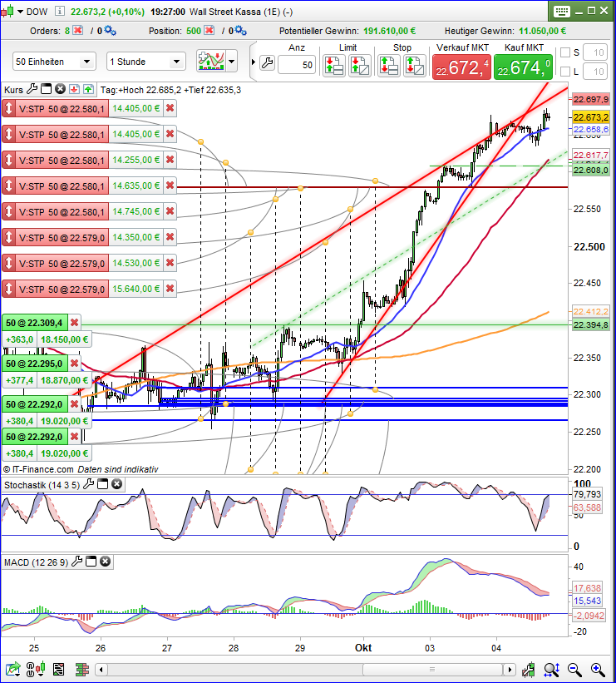616x683 pixels.
Task: Remove the Stochastik indicator panel
Action: tap(116, 484)
